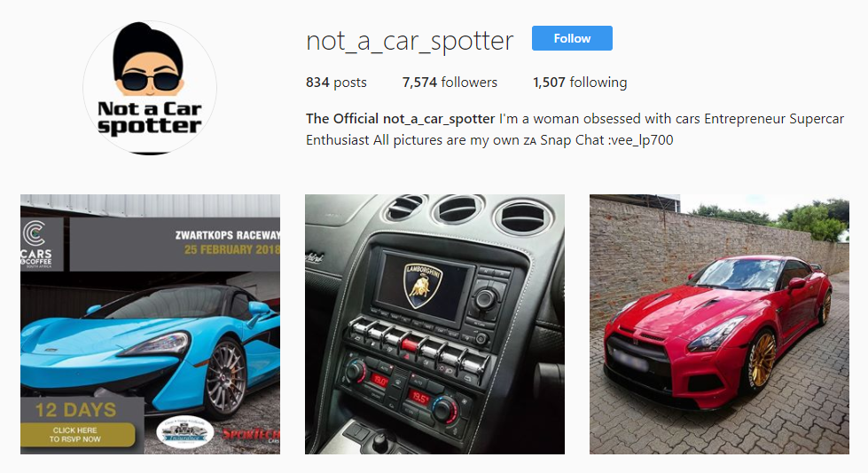Click the 834 posts count
Image resolution: width=868 pixels, height=473 pixels.
click(336, 83)
